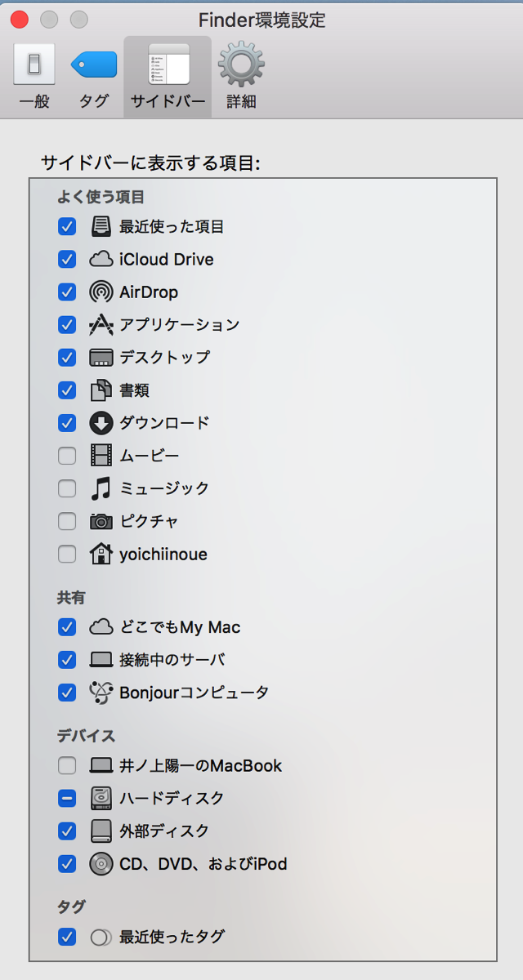Disable the AirDrop checkbox

(x=67, y=292)
